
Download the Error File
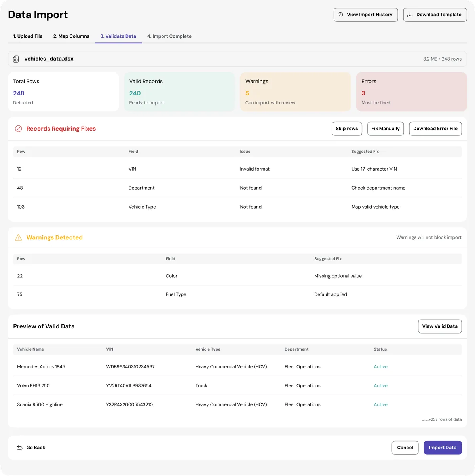click(435, 129)
